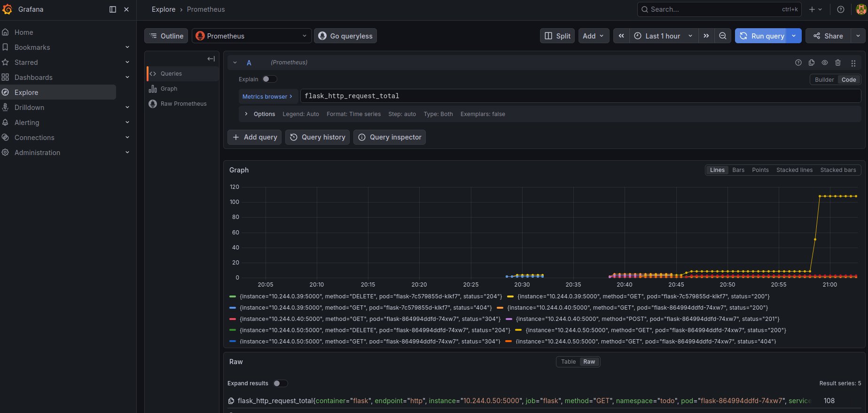The width and height of the screenshot is (868, 413).
Task: Open Run query interval dropdown arrow
Action: pyautogui.click(x=794, y=36)
